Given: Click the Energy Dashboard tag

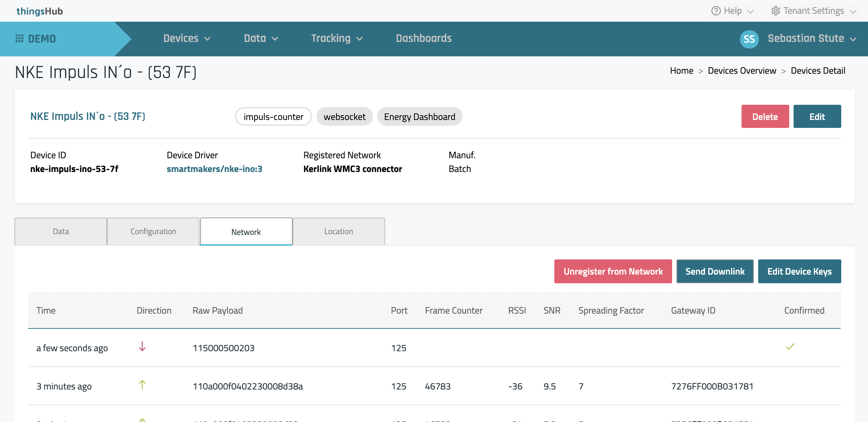Looking at the screenshot, I should pos(419,117).
